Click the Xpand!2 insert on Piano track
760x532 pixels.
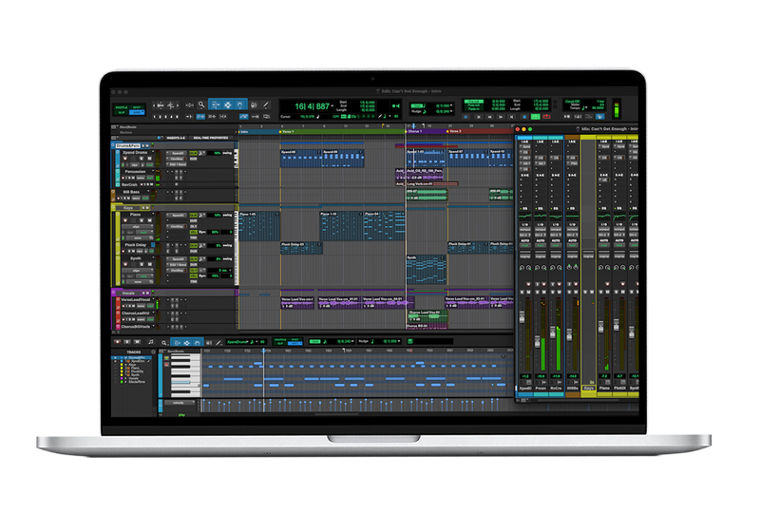pyautogui.click(x=178, y=216)
